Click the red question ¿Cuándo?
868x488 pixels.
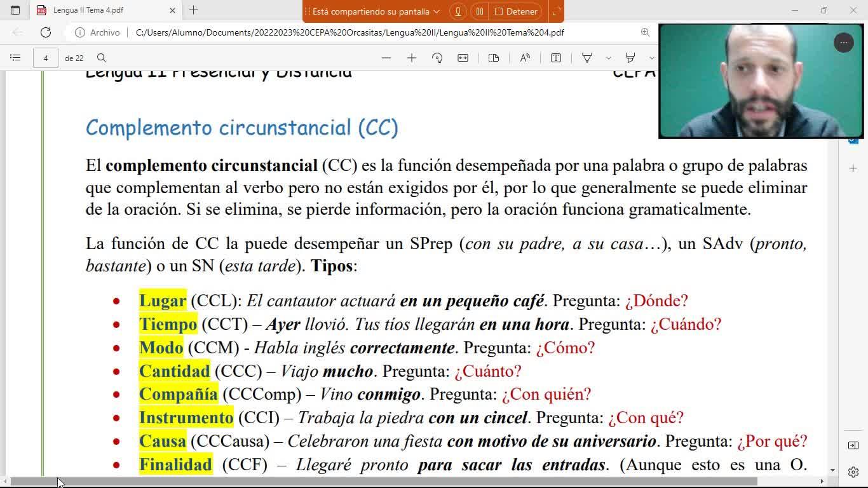(686, 324)
